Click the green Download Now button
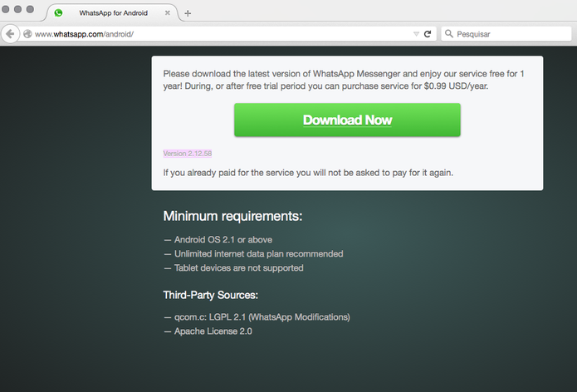 point(347,120)
